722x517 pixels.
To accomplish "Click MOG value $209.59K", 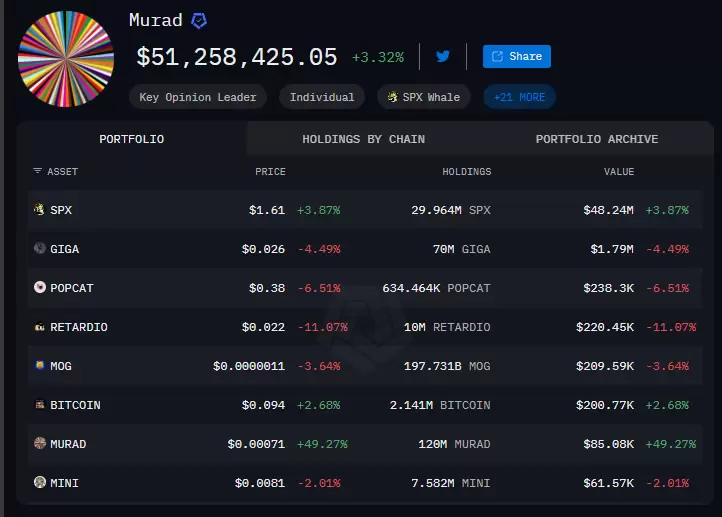I will click(605, 366).
